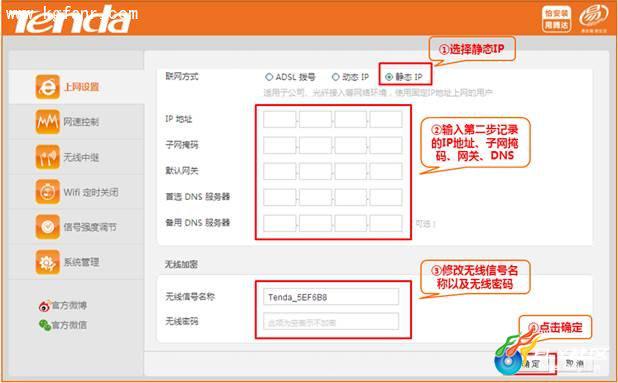Viewport: 618px width, 383px height.
Task: Click the last 默认网关 octet field
Action: point(386,171)
